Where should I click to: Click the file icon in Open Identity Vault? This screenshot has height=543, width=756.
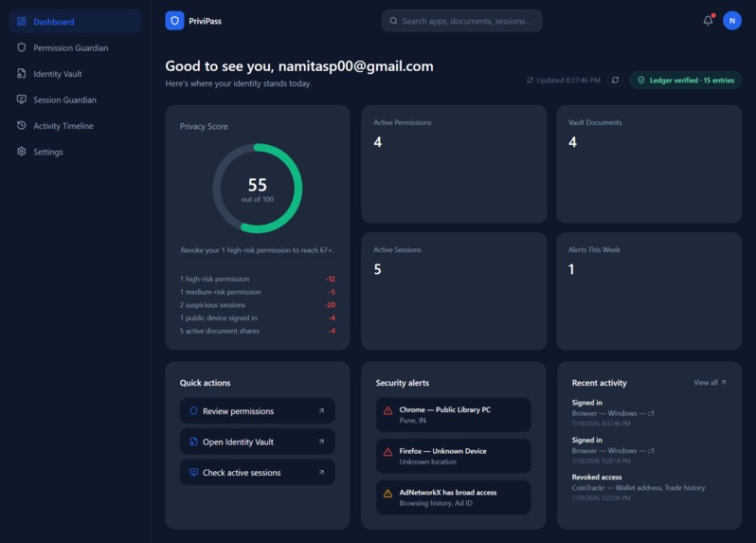[x=193, y=442]
